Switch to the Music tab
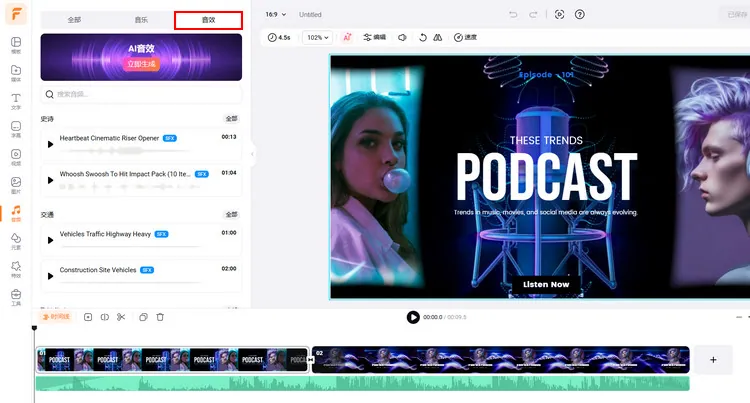 pos(141,20)
